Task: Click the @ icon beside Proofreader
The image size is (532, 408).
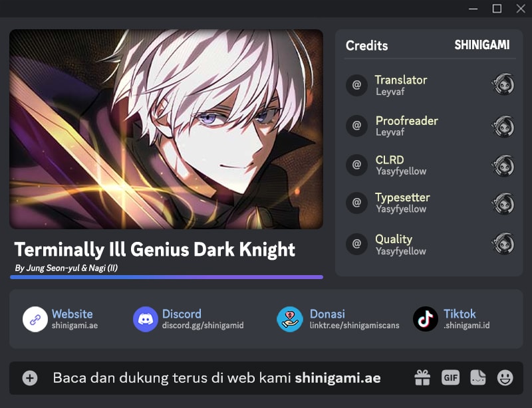Action: (356, 126)
